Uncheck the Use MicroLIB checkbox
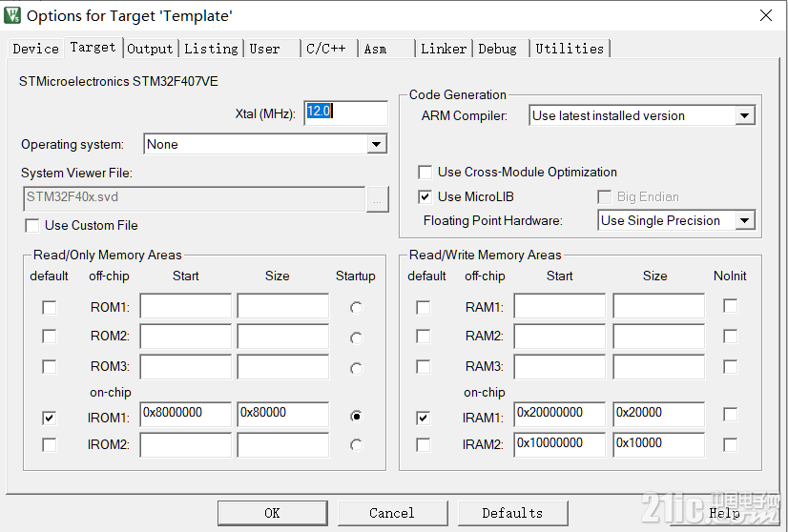The width and height of the screenshot is (788, 532). tap(425, 197)
